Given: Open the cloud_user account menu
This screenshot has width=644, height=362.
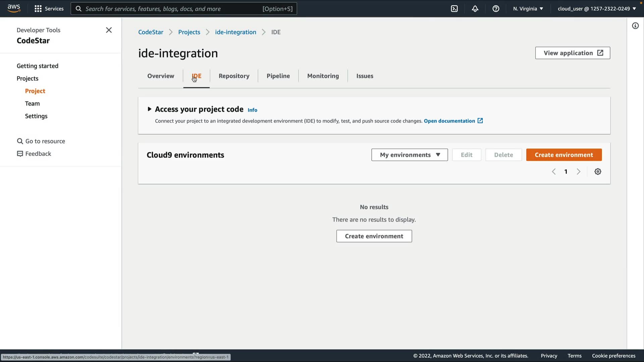Looking at the screenshot, I should pyautogui.click(x=597, y=9).
